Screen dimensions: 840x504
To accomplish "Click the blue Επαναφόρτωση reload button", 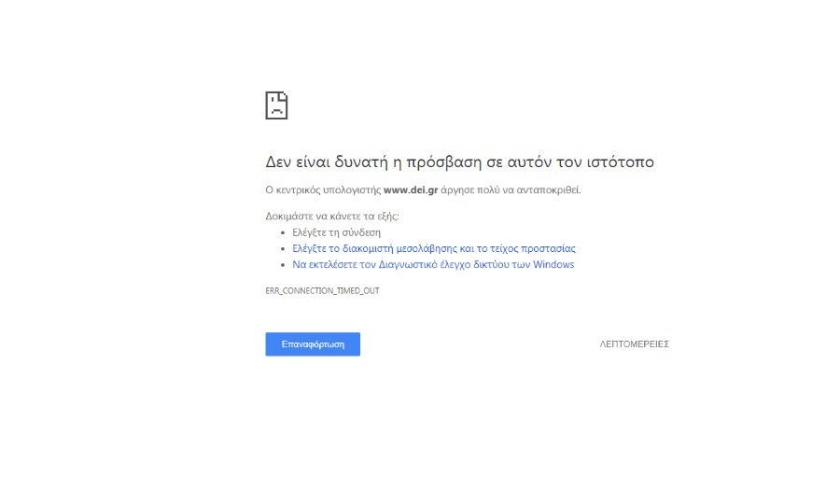I will (x=313, y=343).
